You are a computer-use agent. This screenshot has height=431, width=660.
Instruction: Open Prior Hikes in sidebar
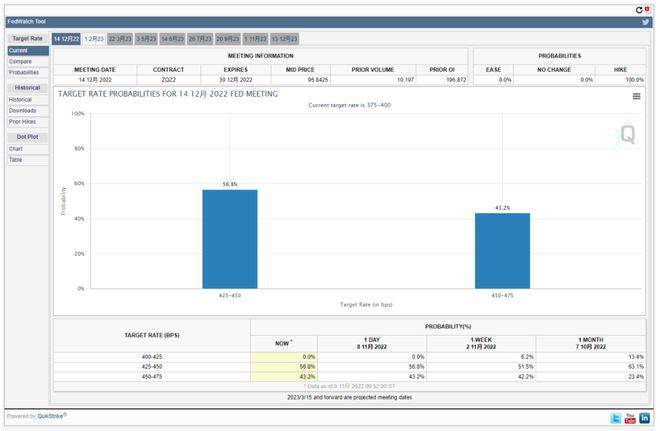(x=22, y=121)
